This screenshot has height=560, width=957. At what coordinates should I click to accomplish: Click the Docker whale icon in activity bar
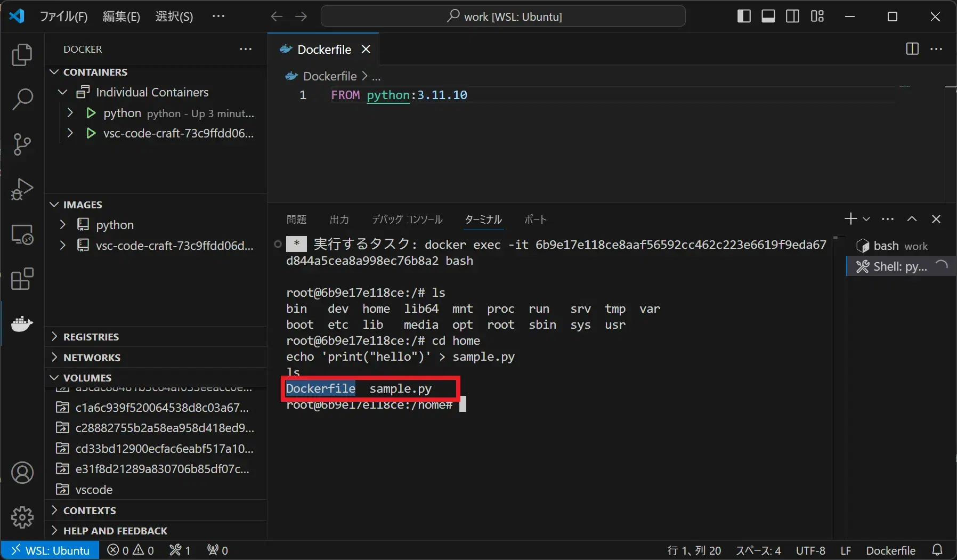(22, 323)
